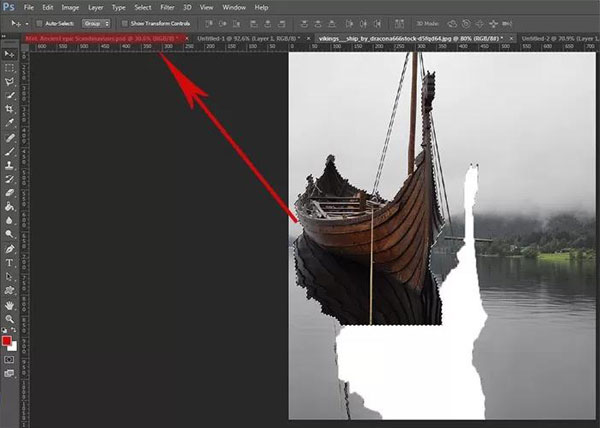Screen dimensions: 600x428
Task: Select the Eraser tool
Action: point(9,193)
